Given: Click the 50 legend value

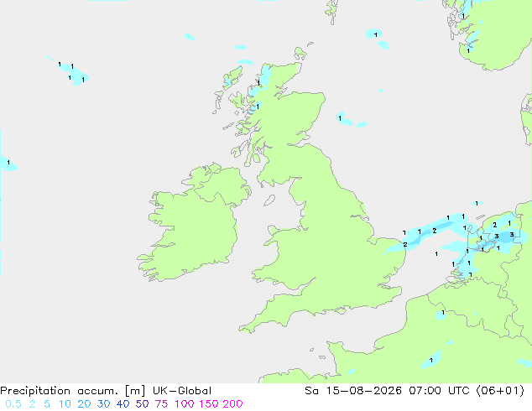Looking at the screenshot, I should [x=142, y=404].
